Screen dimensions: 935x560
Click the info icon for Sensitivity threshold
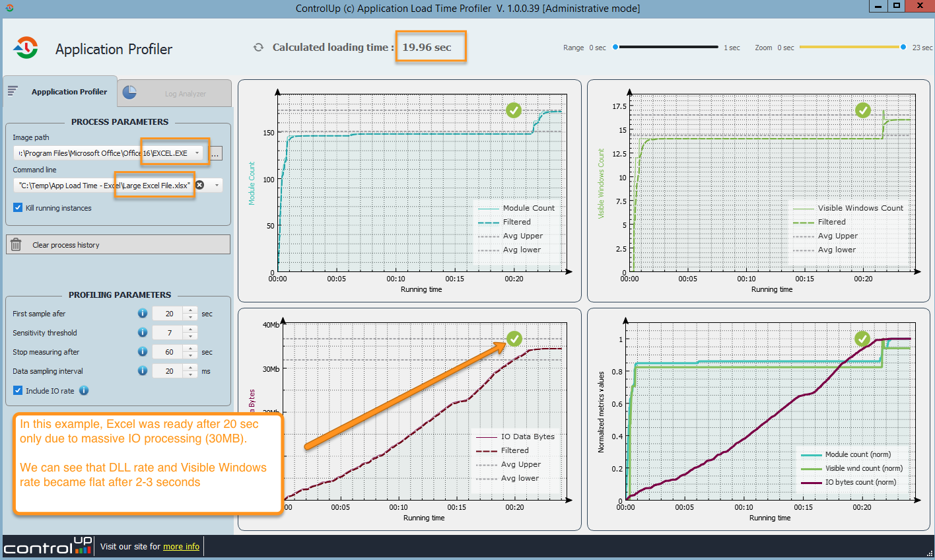click(142, 333)
